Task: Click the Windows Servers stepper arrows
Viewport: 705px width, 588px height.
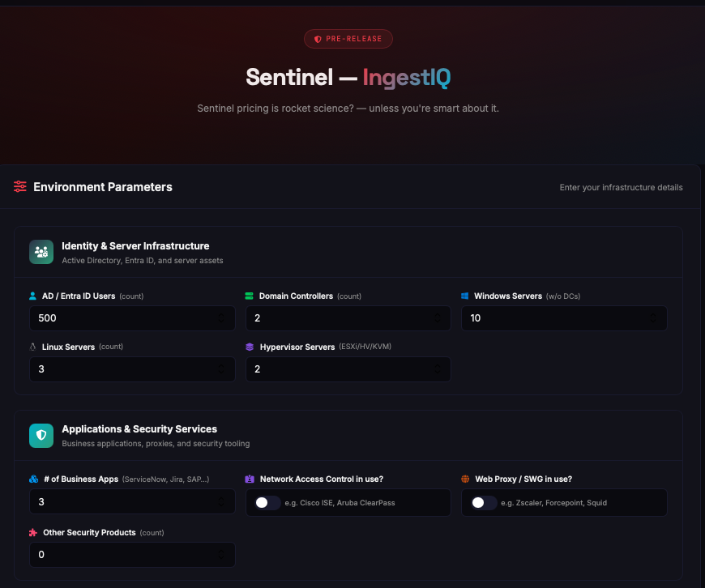Action: [654, 318]
